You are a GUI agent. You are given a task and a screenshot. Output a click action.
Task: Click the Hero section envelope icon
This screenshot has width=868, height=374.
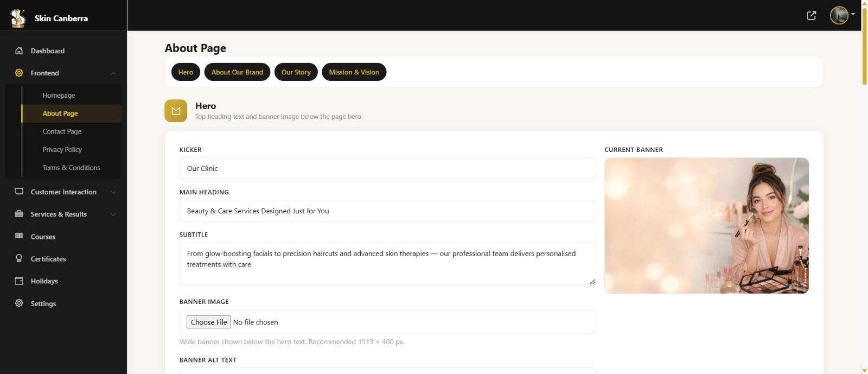176,111
